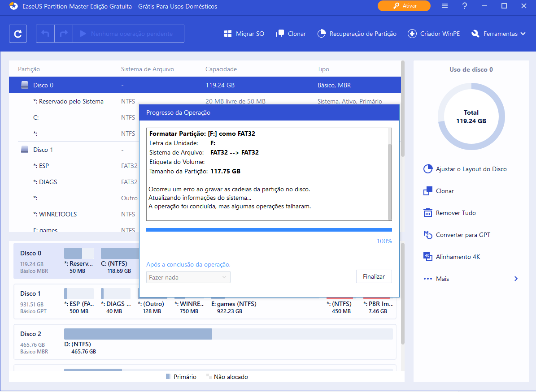
Task: Select the Reserv... 50 MB partition block
Action: click(78, 261)
